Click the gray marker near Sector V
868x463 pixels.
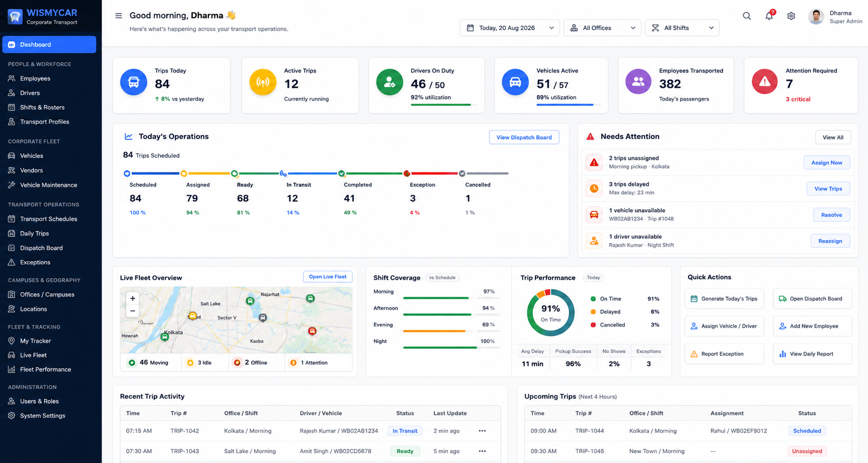(263, 318)
